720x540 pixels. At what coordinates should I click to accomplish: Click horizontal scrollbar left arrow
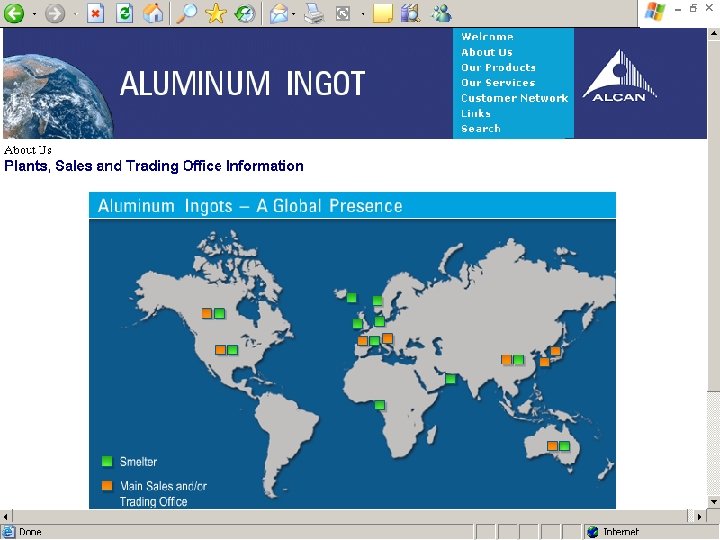(6, 517)
